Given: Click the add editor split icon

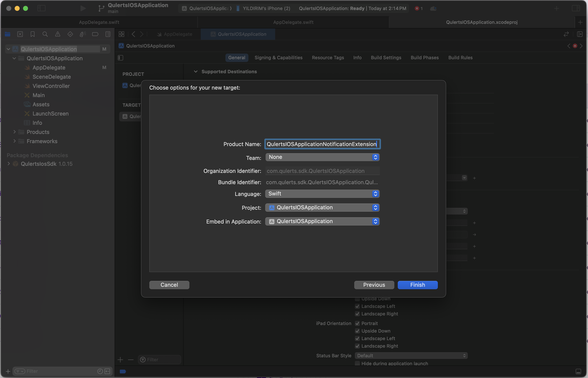Looking at the screenshot, I should tap(580, 34).
